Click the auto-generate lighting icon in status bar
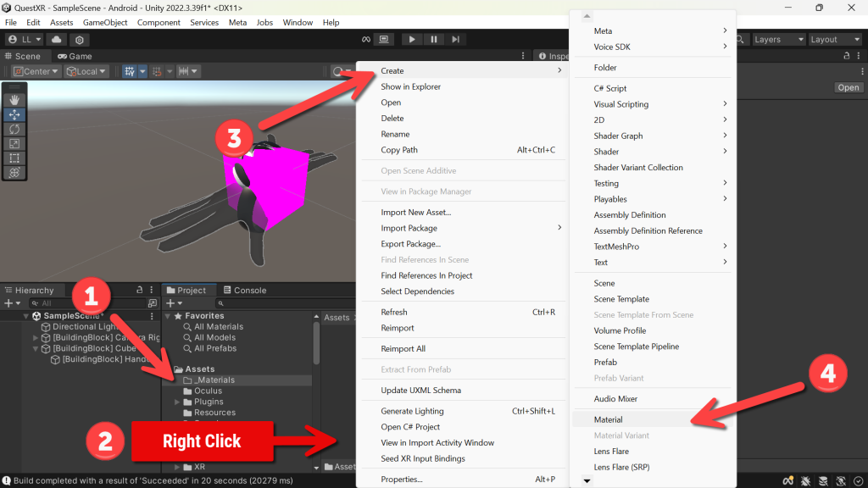Image resolution: width=868 pixels, height=488 pixels. tap(842, 481)
